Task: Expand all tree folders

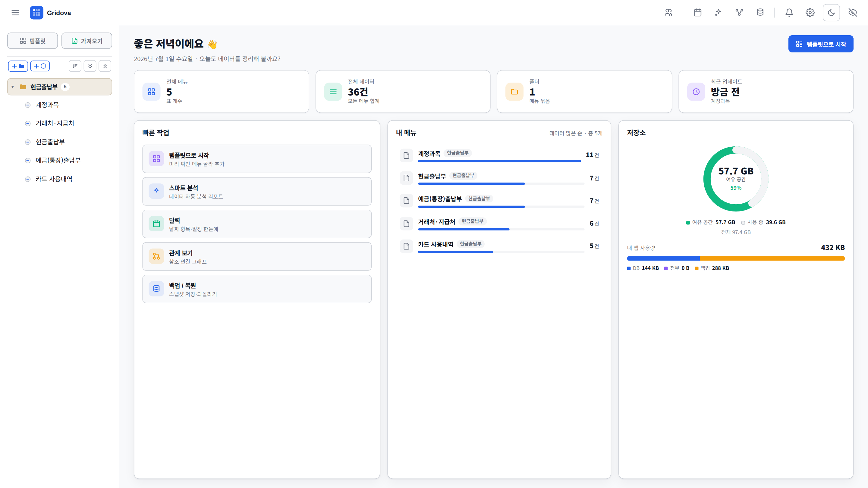Action: point(90,66)
